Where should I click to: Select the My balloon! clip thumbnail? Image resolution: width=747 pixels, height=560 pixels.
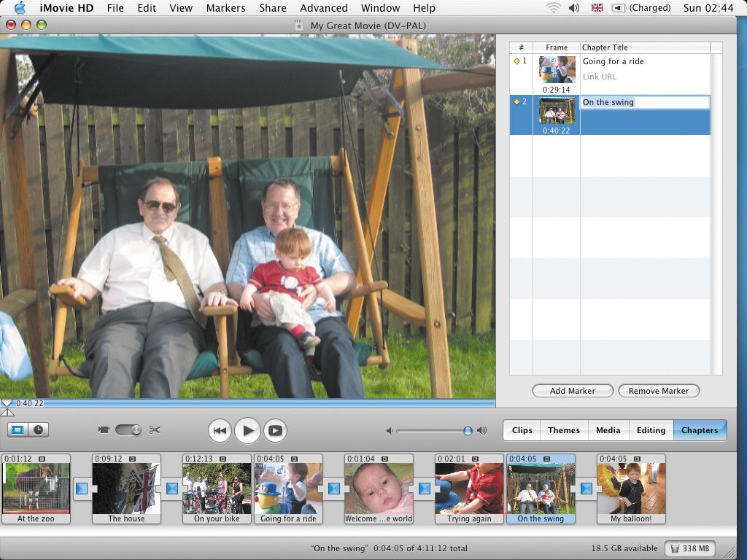coord(632,489)
